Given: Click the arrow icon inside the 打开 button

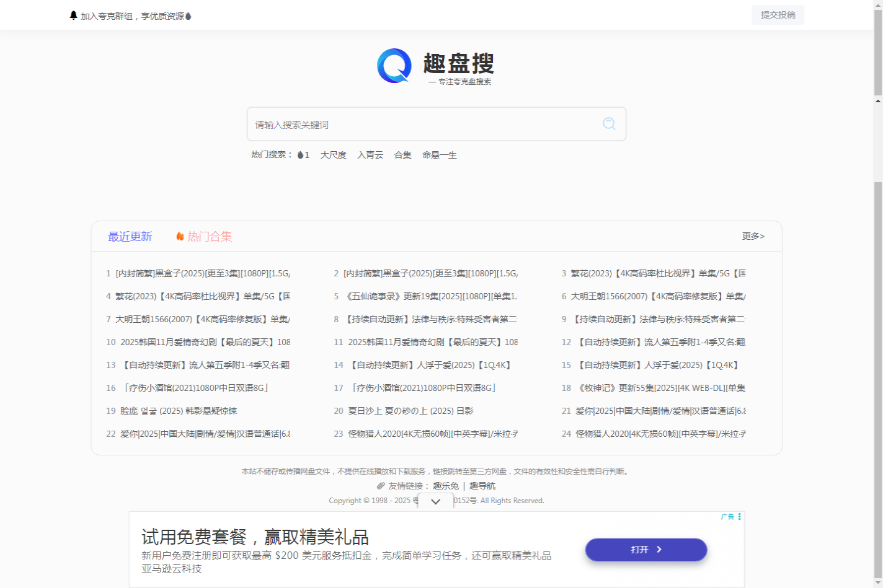Looking at the screenshot, I should click(659, 550).
